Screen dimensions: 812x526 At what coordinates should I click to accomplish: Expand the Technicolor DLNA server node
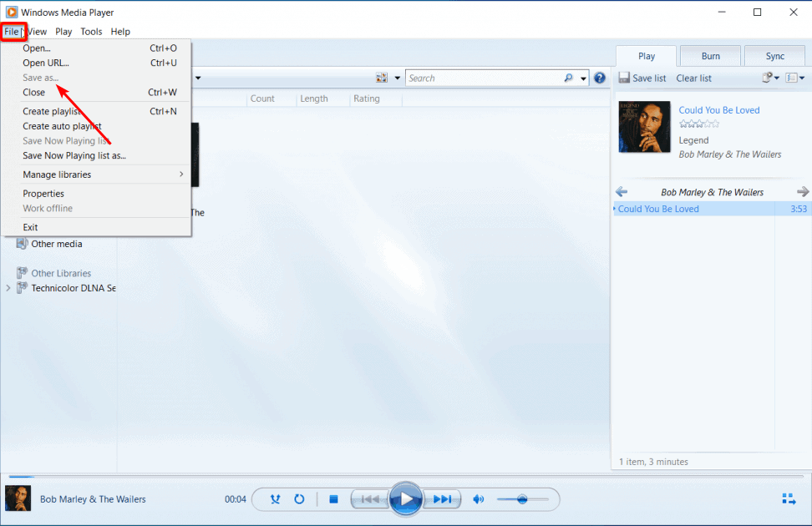pyautogui.click(x=8, y=288)
